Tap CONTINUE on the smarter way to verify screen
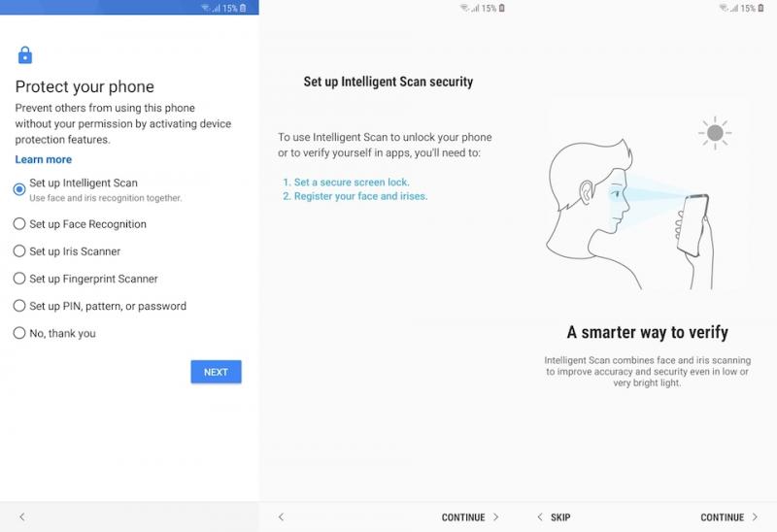The height and width of the screenshot is (532, 777). pyautogui.click(x=729, y=517)
